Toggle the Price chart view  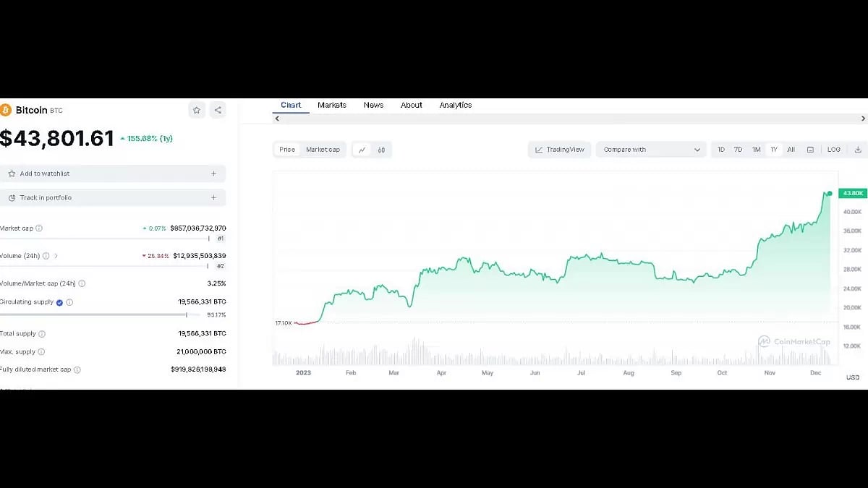tap(287, 150)
